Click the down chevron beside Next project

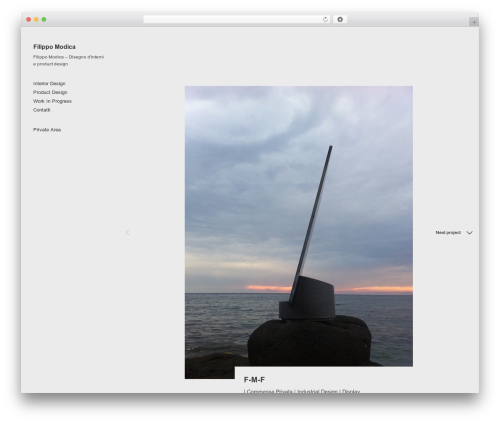[x=469, y=233]
